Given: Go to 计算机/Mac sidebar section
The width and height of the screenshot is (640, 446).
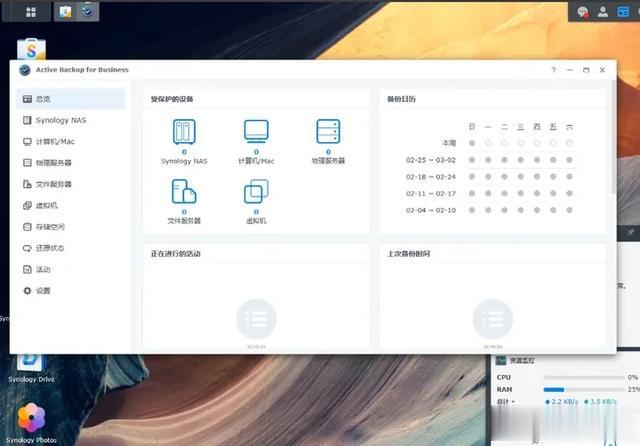Looking at the screenshot, I should tap(71, 142).
